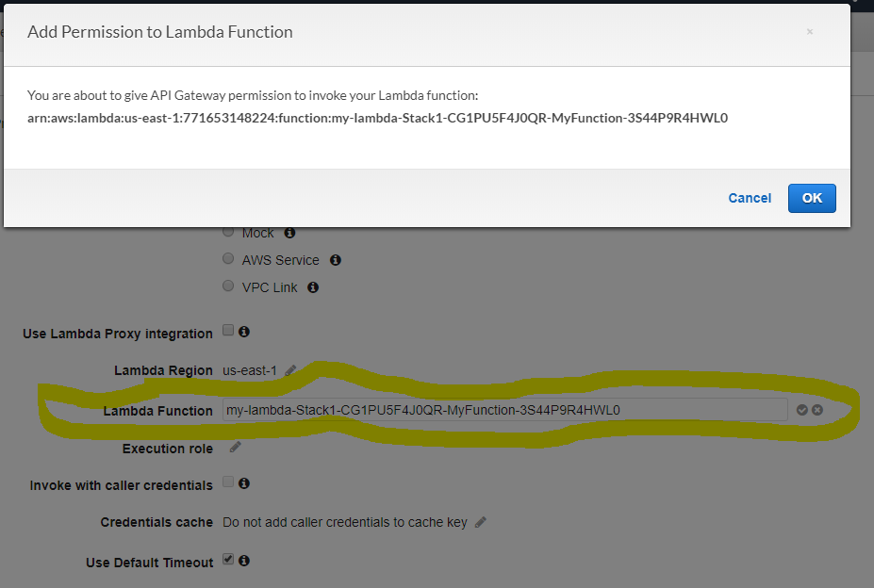This screenshot has width=874, height=588.
Task: Open info icon next to Mock
Action: pyautogui.click(x=289, y=233)
